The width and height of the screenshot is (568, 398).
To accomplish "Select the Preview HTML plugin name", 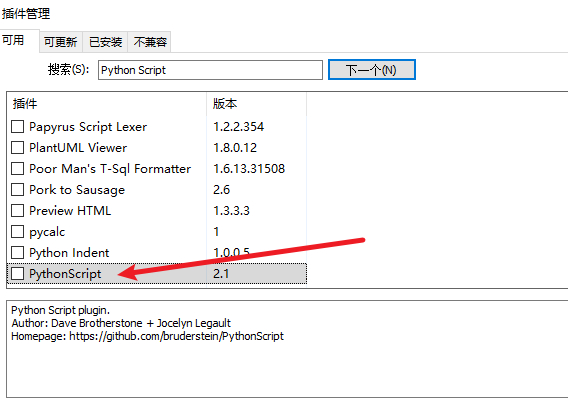I will coord(70,211).
